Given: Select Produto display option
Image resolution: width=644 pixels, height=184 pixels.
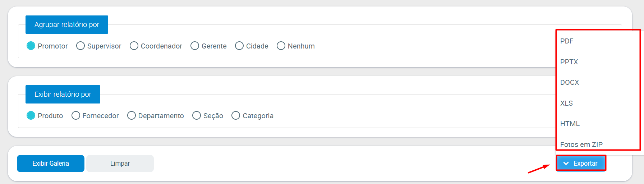Looking at the screenshot, I should [31, 116].
